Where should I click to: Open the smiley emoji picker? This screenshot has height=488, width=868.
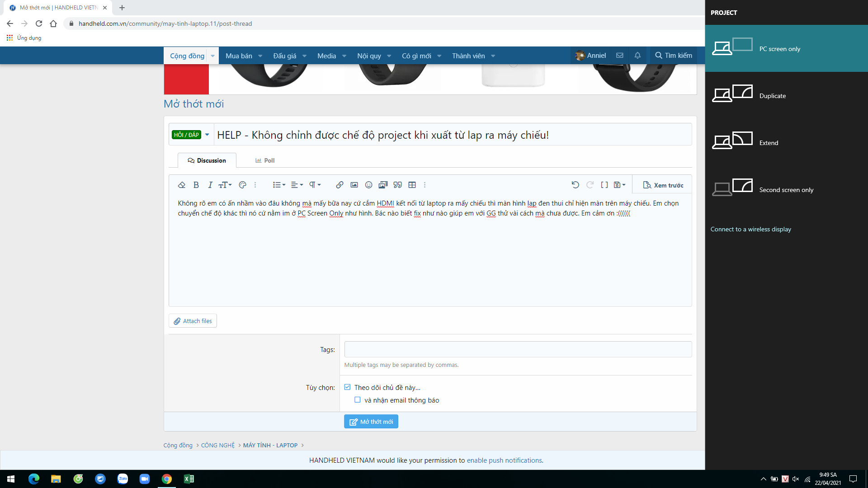pos(368,185)
